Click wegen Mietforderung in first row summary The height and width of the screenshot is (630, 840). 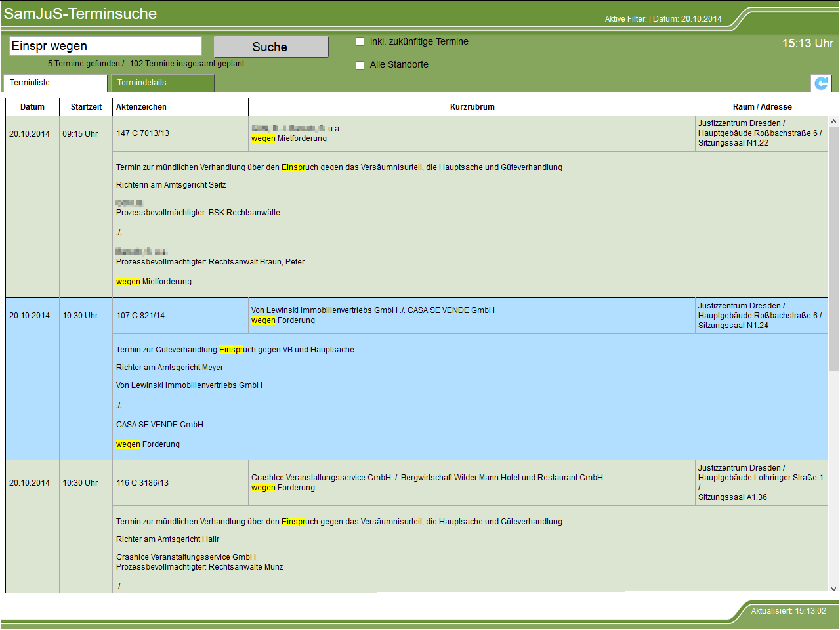click(x=289, y=138)
